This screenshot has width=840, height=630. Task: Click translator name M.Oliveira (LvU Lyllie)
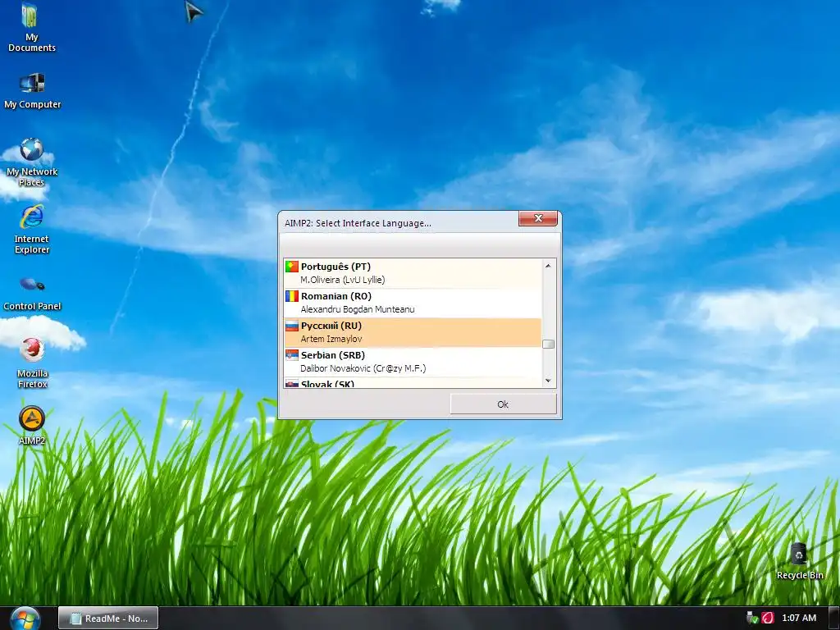pos(342,280)
